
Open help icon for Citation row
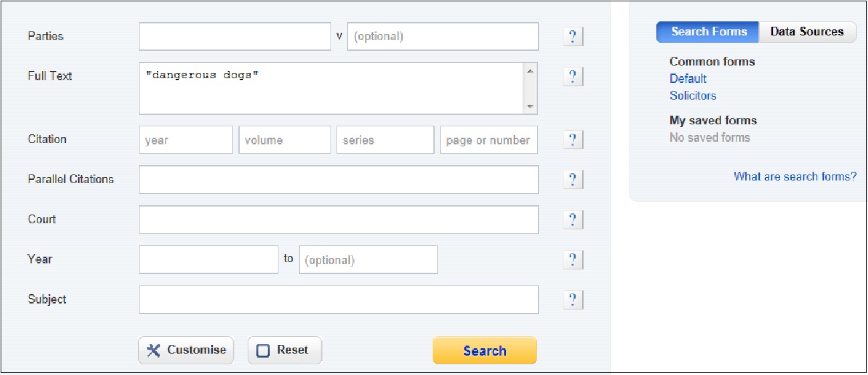click(573, 140)
